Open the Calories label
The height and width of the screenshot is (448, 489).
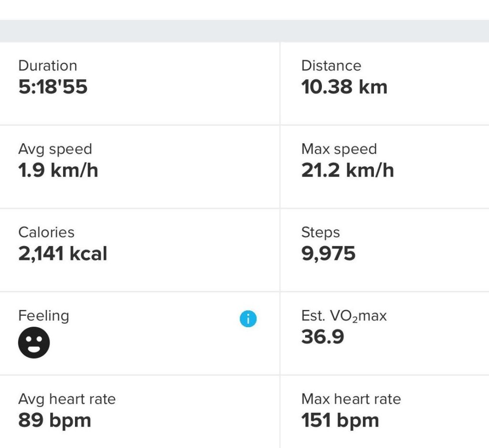click(x=46, y=232)
